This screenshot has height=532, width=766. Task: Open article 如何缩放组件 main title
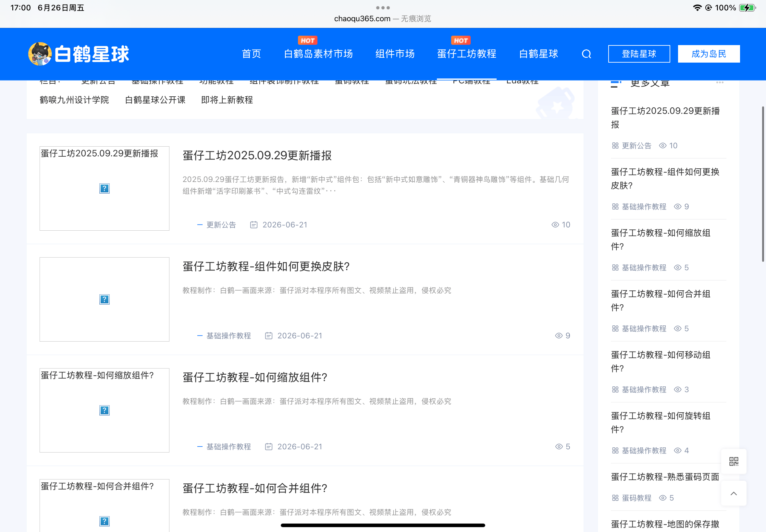tap(255, 378)
